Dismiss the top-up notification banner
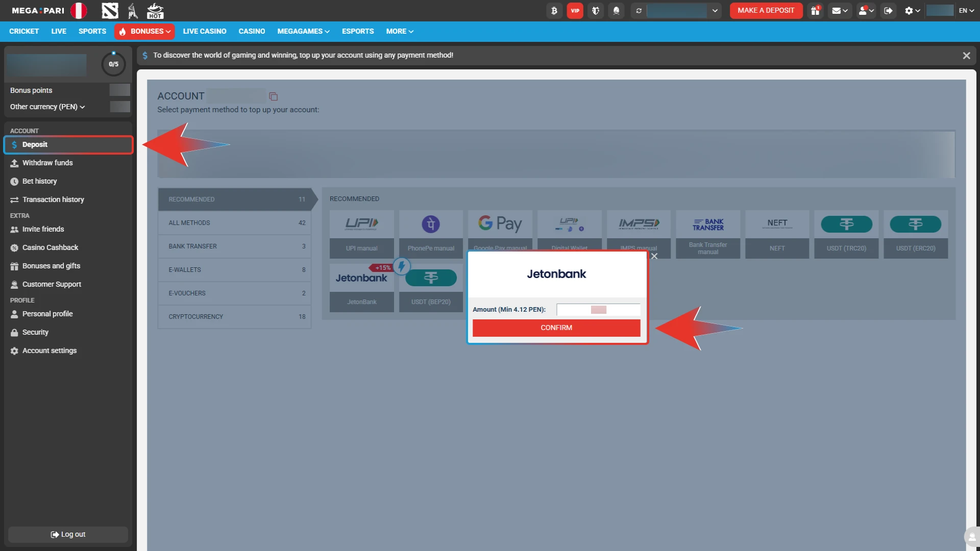The width and height of the screenshot is (980, 551). coord(966,56)
